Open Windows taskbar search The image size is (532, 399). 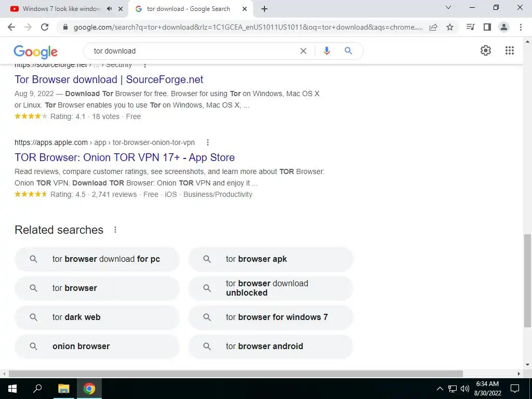click(x=37, y=389)
